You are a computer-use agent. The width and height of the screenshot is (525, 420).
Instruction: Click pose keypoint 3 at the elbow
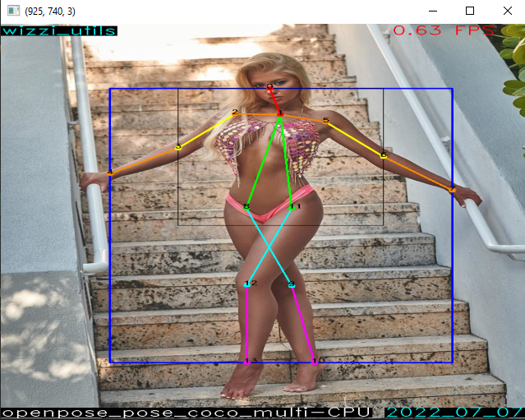pos(178,147)
